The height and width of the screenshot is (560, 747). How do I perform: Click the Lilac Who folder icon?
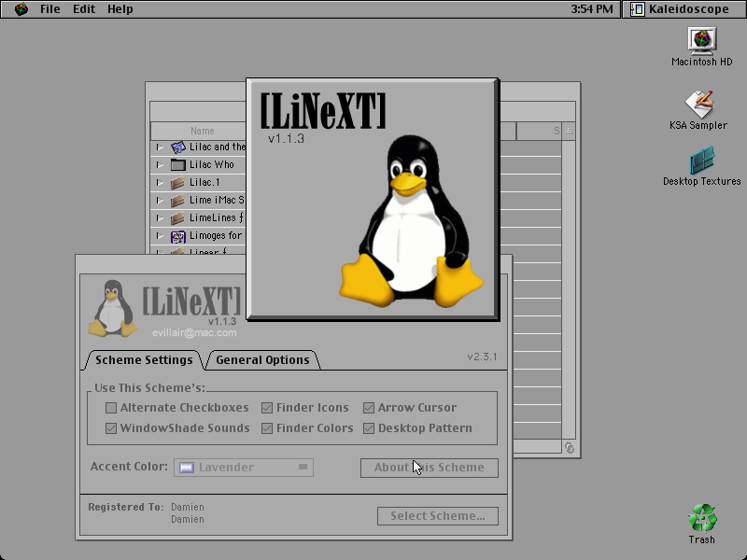click(x=177, y=165)
